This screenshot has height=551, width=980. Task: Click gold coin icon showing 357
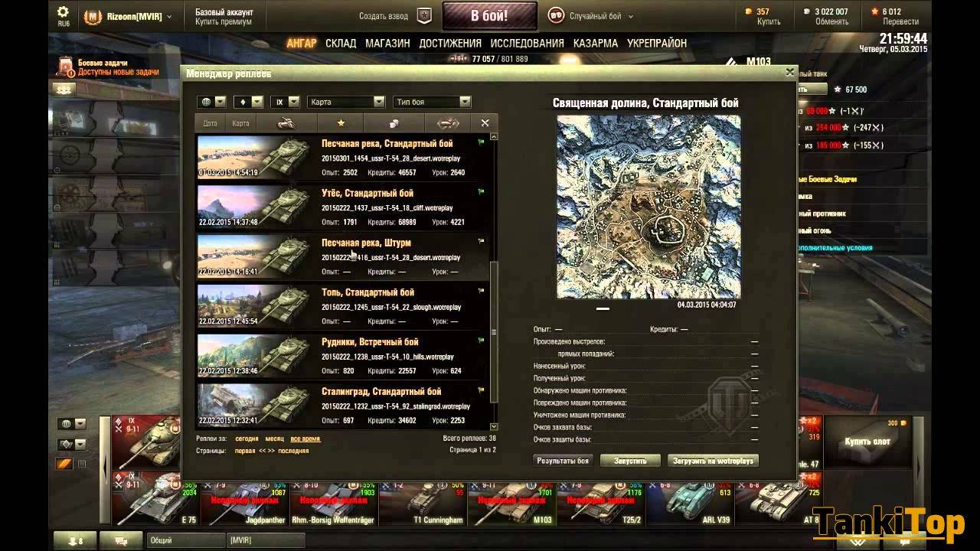click(x=748, y=11)
